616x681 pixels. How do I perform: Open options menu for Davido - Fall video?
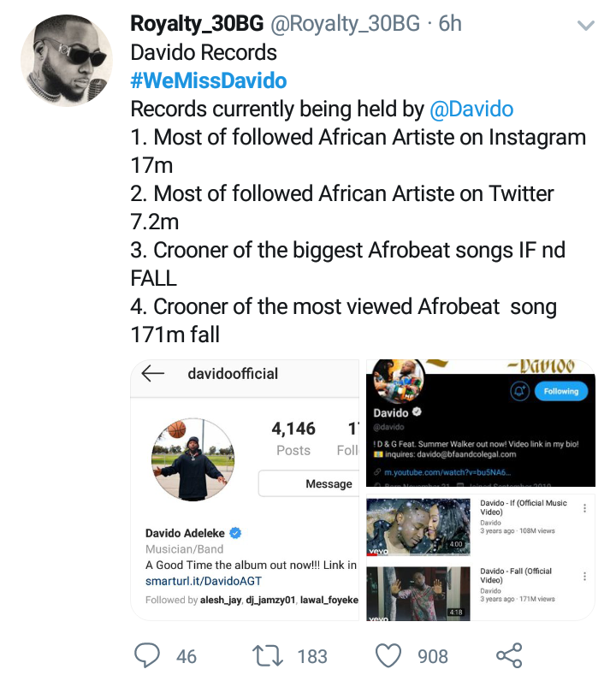pyautogui.click(x=585, y=576)
